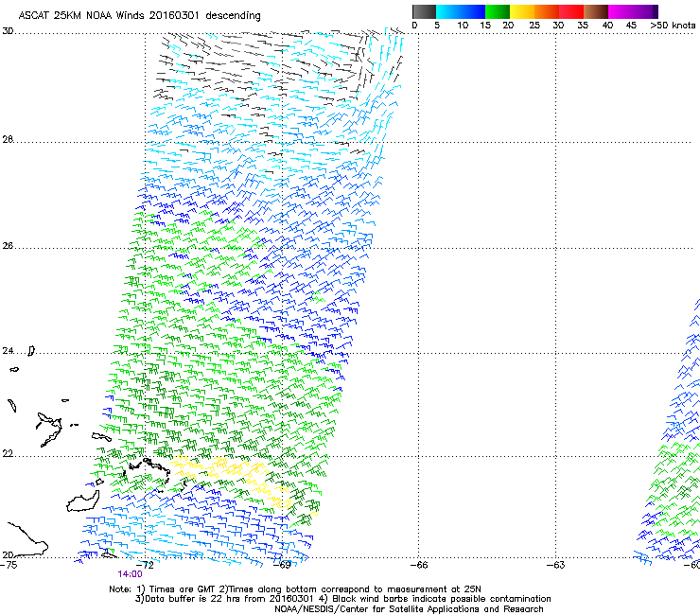Viewport: 700px width, 615px height.
Task: Click the brown 35-40 knots legend swatch
Action: (596, 11)
